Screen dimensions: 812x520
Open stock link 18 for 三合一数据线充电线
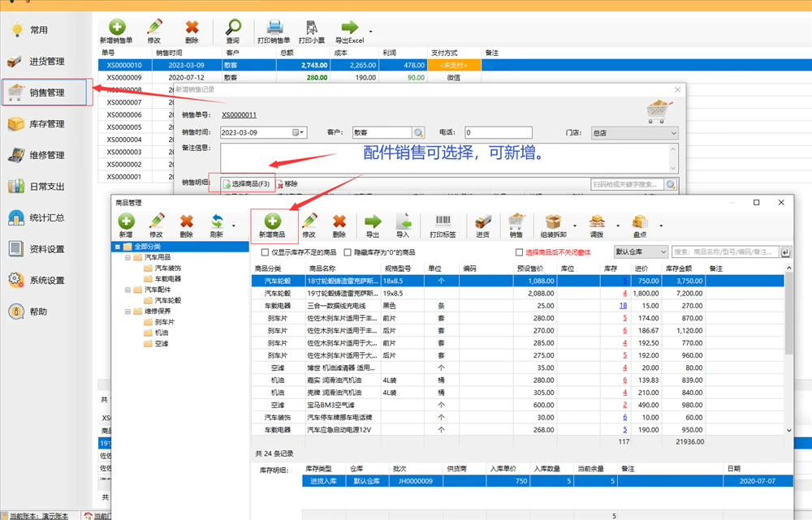point(623,306)
